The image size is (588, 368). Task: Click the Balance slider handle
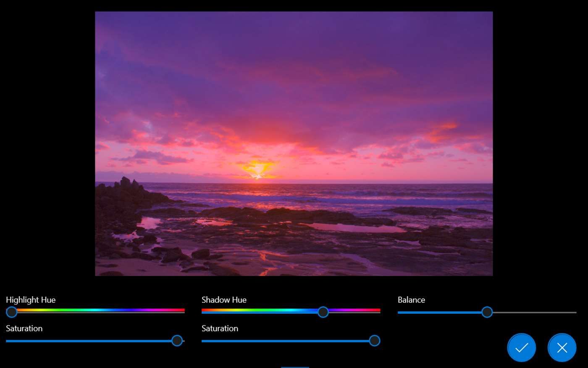coord(487,312)
